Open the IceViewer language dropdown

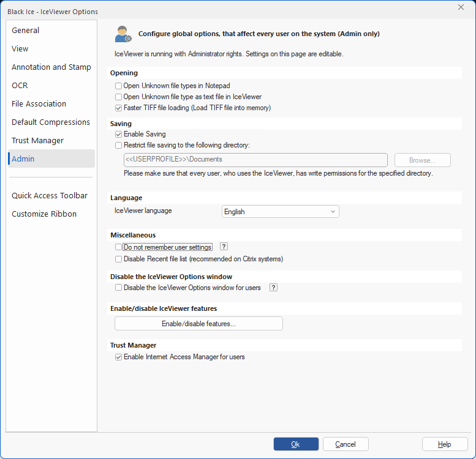(280, 212)
